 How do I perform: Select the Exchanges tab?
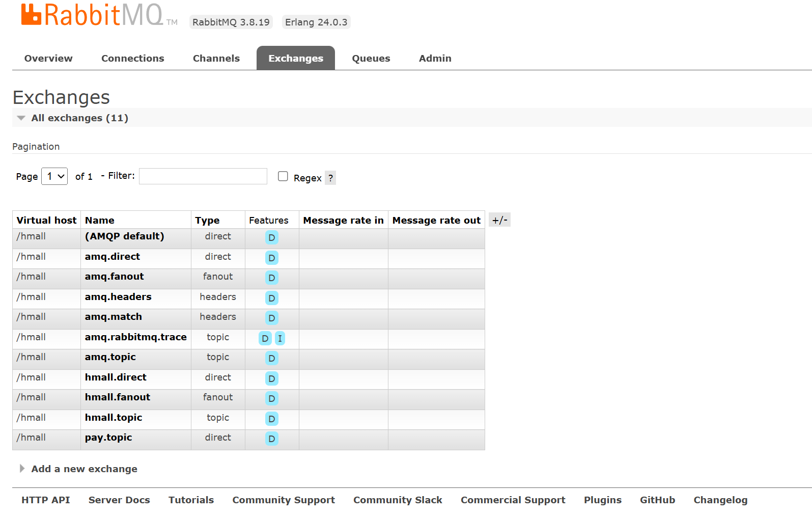[296, 58]
